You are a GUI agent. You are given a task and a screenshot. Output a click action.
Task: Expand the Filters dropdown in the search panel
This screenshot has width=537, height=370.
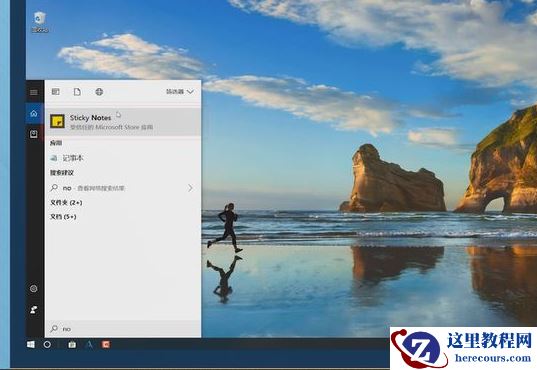click(x=180, y=92)
